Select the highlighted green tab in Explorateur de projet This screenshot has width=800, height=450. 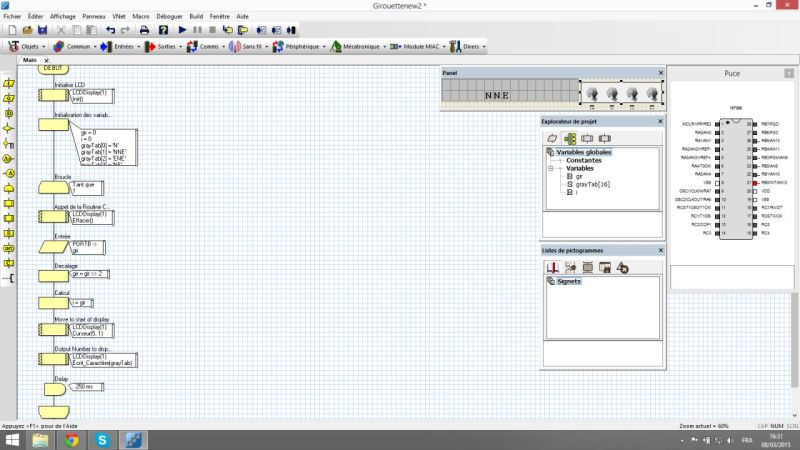pyautogui.click(x=570, y=138)
